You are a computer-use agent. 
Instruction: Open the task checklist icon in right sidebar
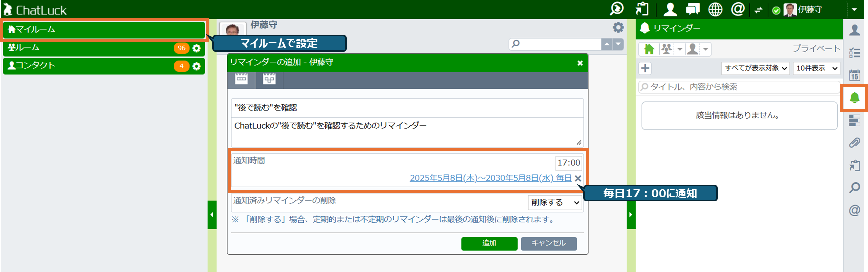[855, 53]
